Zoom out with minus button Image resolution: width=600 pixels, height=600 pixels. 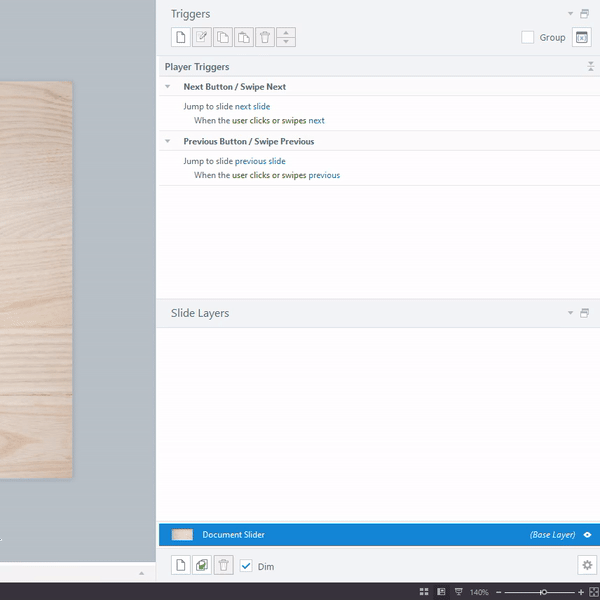pos(499,592)
